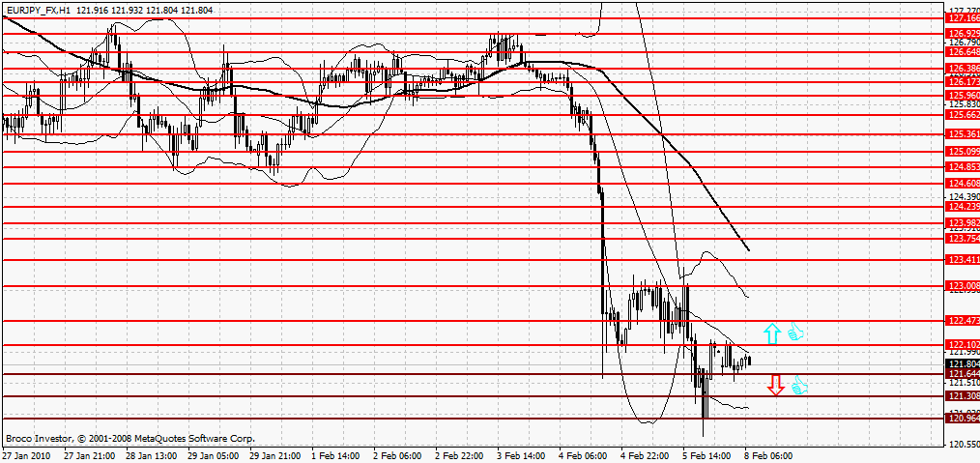This screenshot has height=463, width=980.
Task: Click the 8 Feb 06:00 time axis label
Action: [769, 456]
